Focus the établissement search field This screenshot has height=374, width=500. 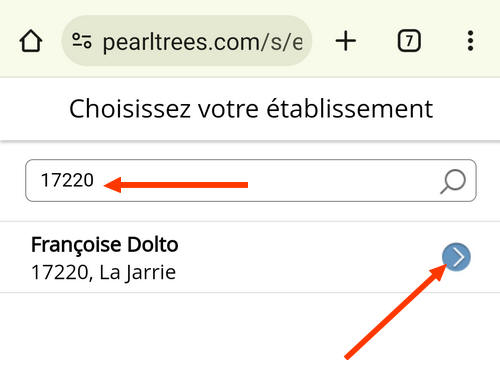point(251,181)
